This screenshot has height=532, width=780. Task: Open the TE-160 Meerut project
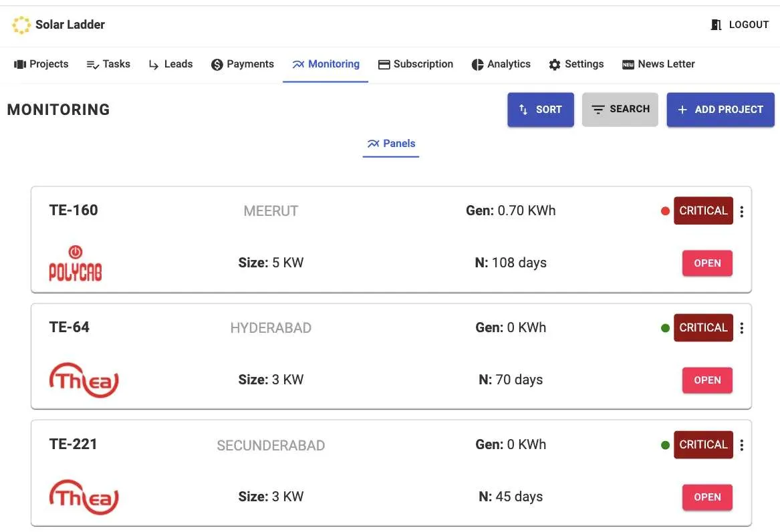(x=706, y=263)
